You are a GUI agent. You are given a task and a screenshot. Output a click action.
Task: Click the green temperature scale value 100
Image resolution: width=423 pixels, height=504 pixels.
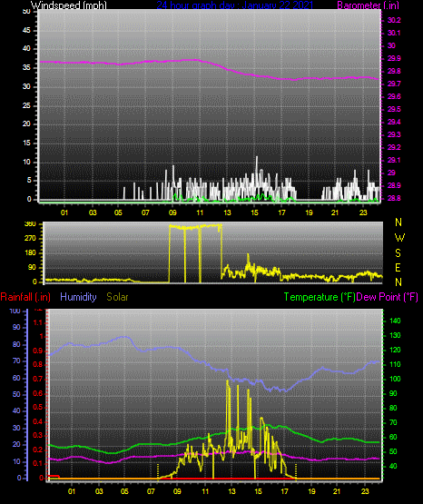point(395,379)
